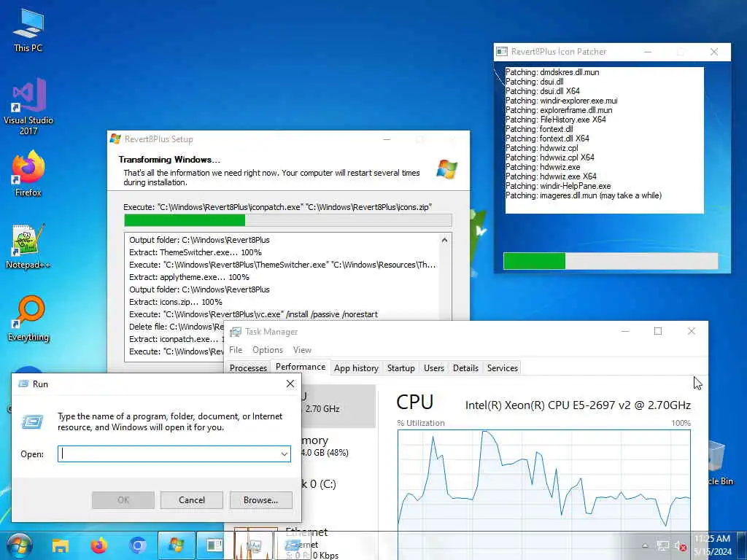Click 'Patching: windir-HelpPane.exe' log line
This screenshot has width=747, height=560.
tap(558, 186)
